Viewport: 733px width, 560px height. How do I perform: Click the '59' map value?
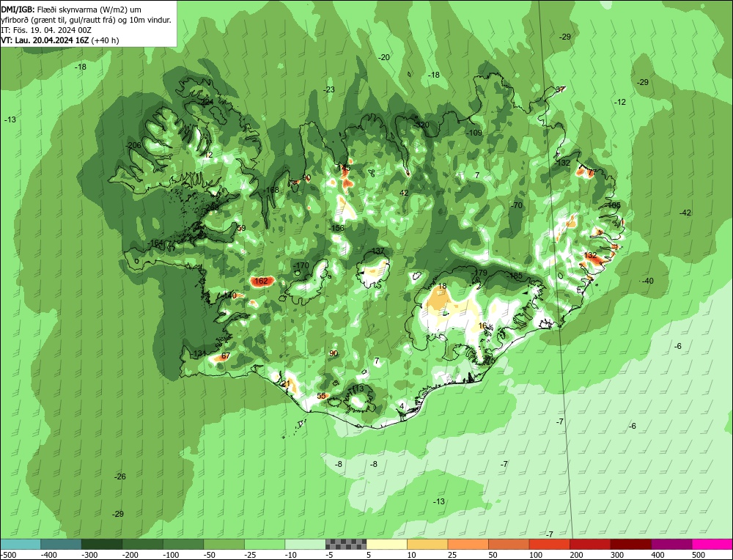[241, 228]
